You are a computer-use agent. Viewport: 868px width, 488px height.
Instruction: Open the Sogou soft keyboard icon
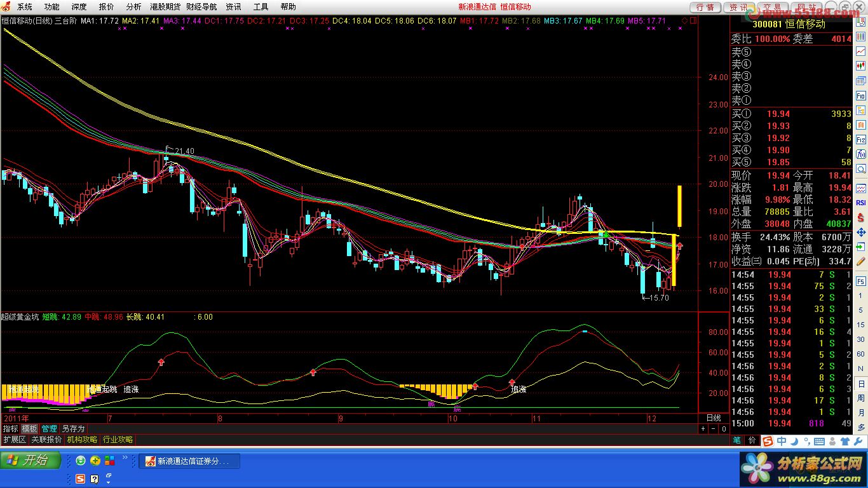pos(819,441)
